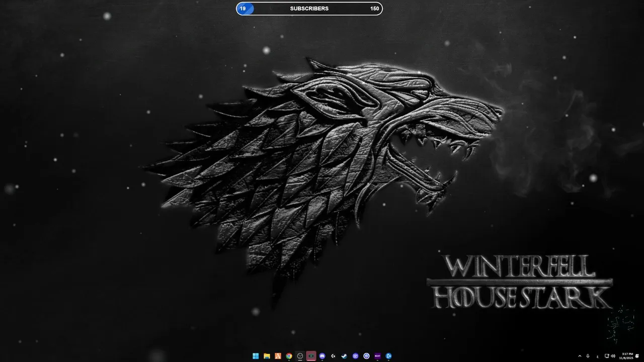The image size is (644, 362).
Task: Launch Steam from the taskbar
Action: [x=344, y=356]
